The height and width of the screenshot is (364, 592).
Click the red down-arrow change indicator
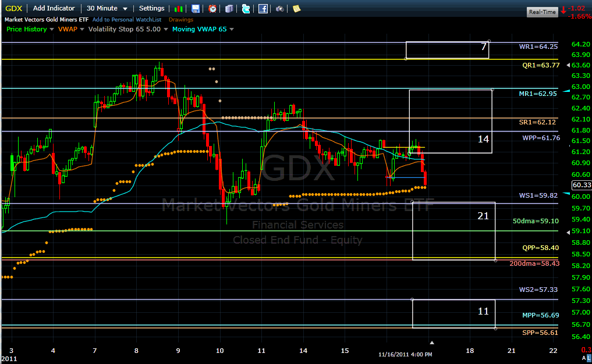tap(563, 10)
